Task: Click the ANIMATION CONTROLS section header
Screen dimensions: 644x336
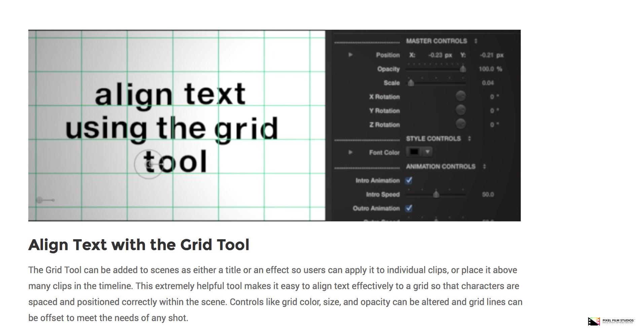Action: [x=441, y=166]
